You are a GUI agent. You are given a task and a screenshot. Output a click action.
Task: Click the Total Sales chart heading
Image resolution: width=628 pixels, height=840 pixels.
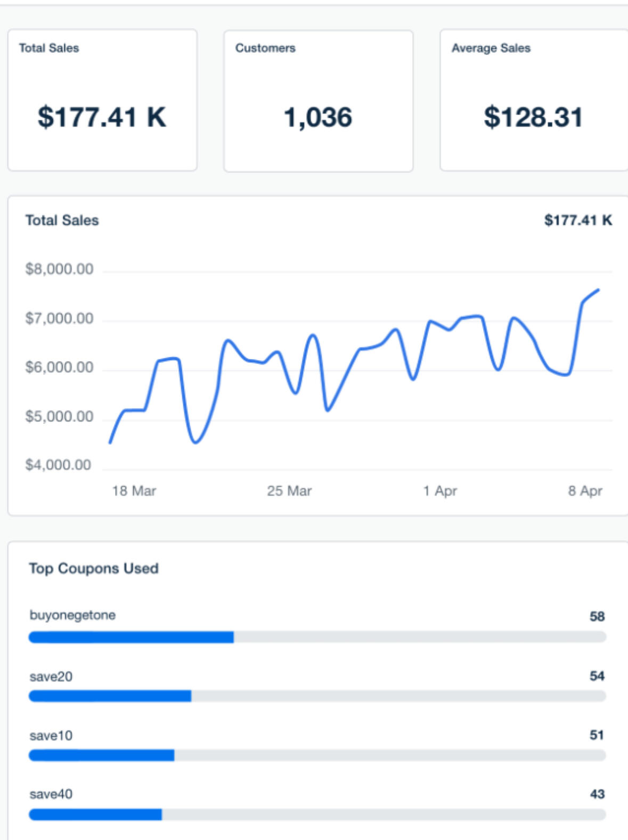point(62,221)
